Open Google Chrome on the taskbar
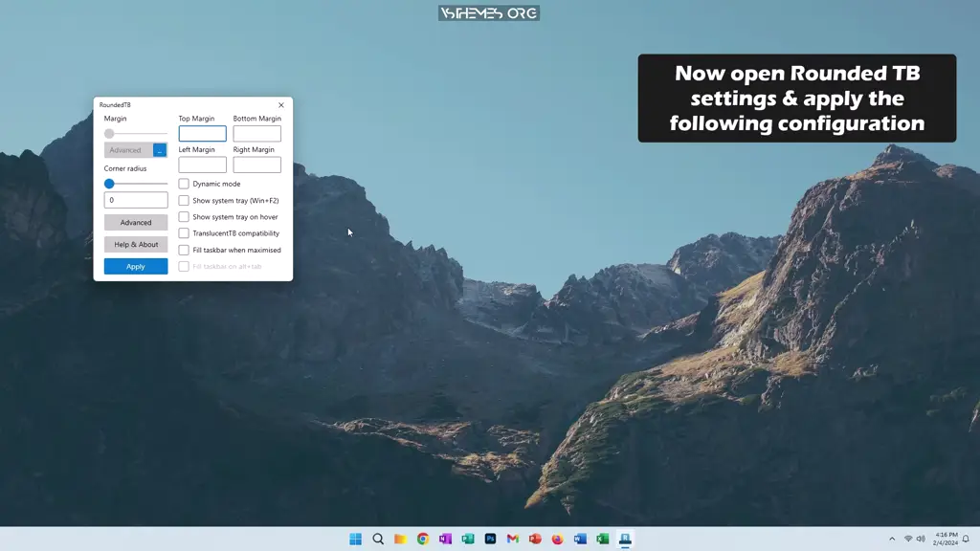 [x=422, y=539]
